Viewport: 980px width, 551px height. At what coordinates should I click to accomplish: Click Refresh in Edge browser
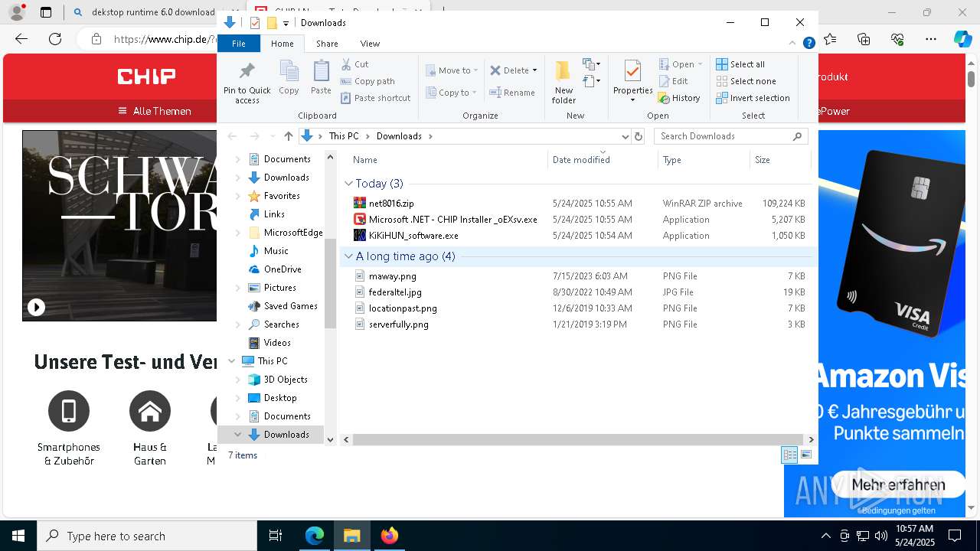click(55, 39)
